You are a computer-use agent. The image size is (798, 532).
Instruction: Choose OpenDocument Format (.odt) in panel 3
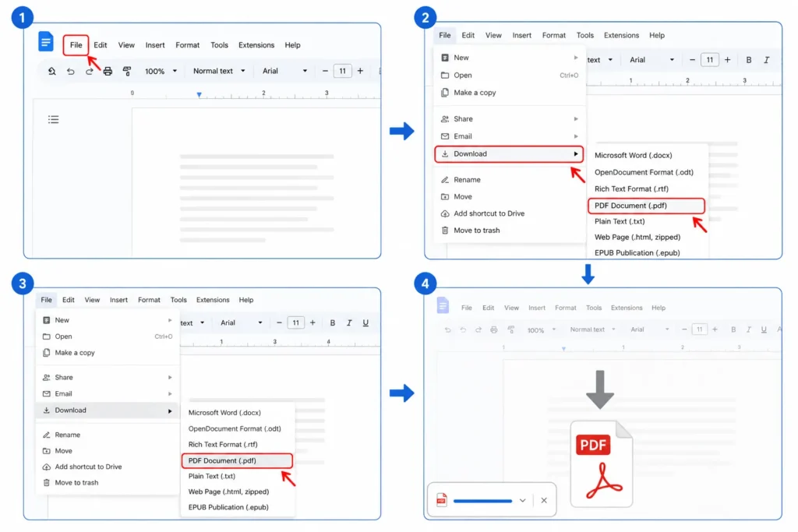[x=234, y=429]
